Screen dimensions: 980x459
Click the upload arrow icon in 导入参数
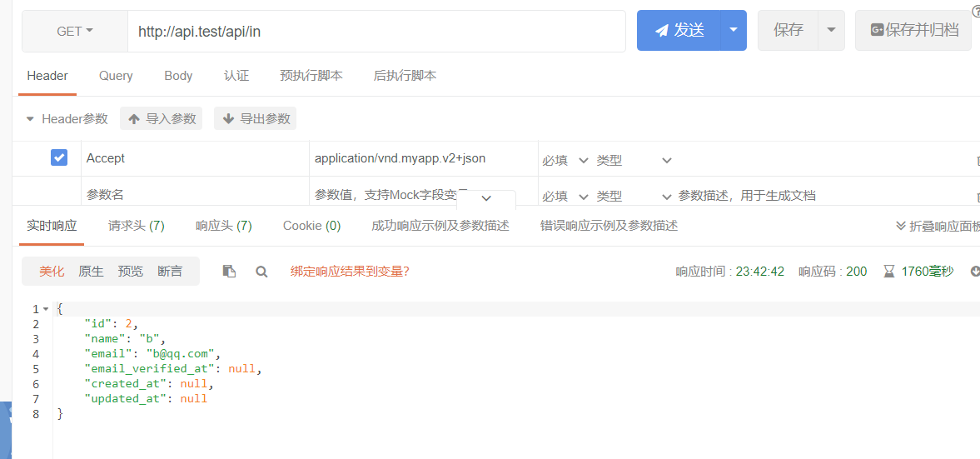(134, 118)
